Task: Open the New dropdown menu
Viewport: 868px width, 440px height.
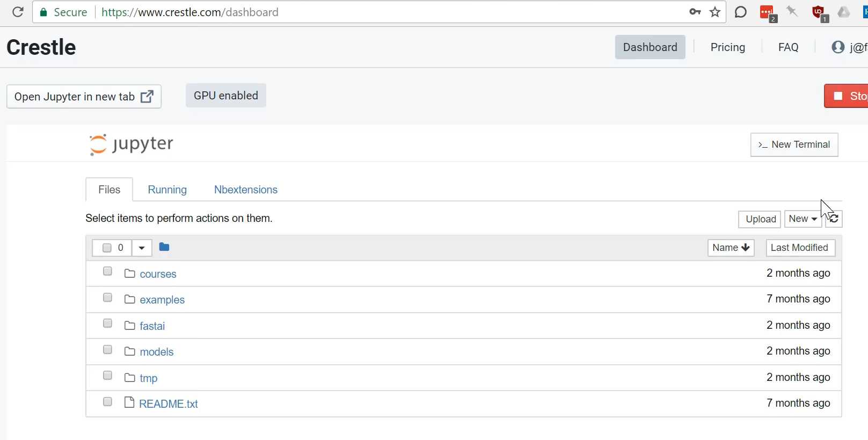Action: tap(803, 219)
